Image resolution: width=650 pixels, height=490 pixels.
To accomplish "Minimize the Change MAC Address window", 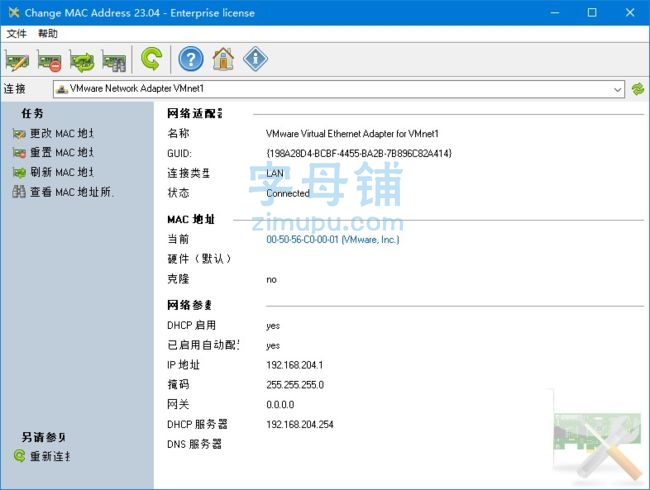I will point(555,12).
